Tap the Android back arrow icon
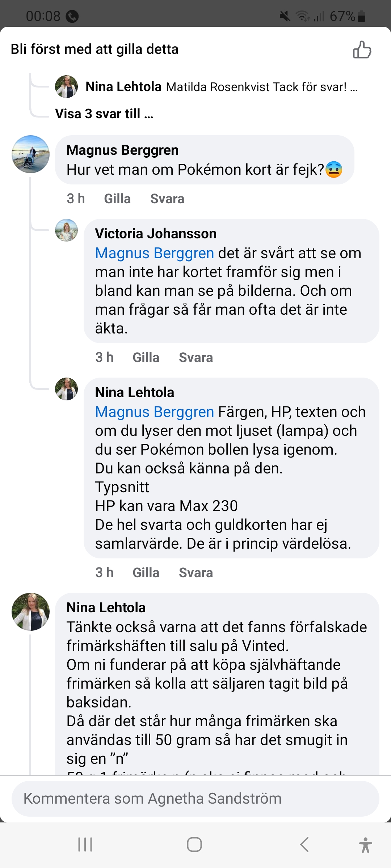Viewport: 391px width, 868px height. point(304,844)
